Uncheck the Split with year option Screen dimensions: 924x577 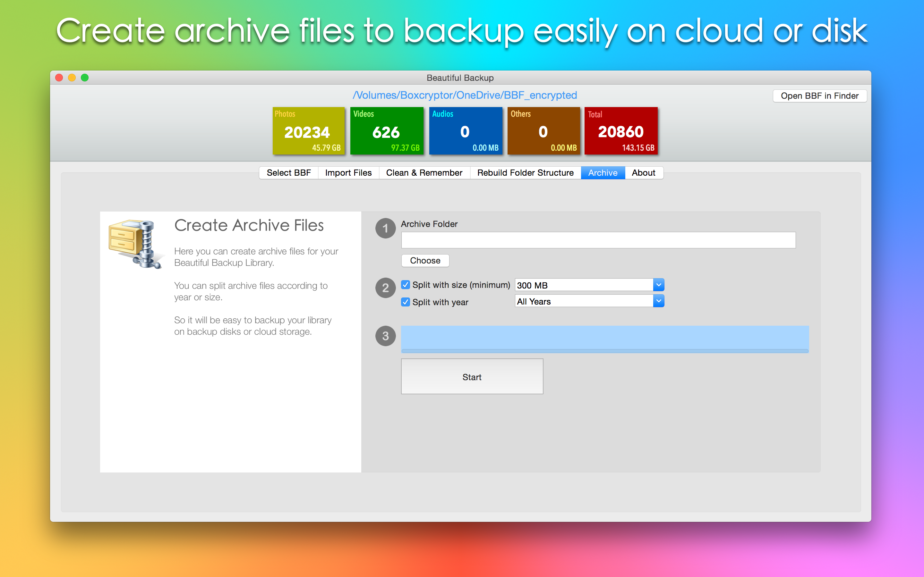pyautogui.click(x=406, y=302)
